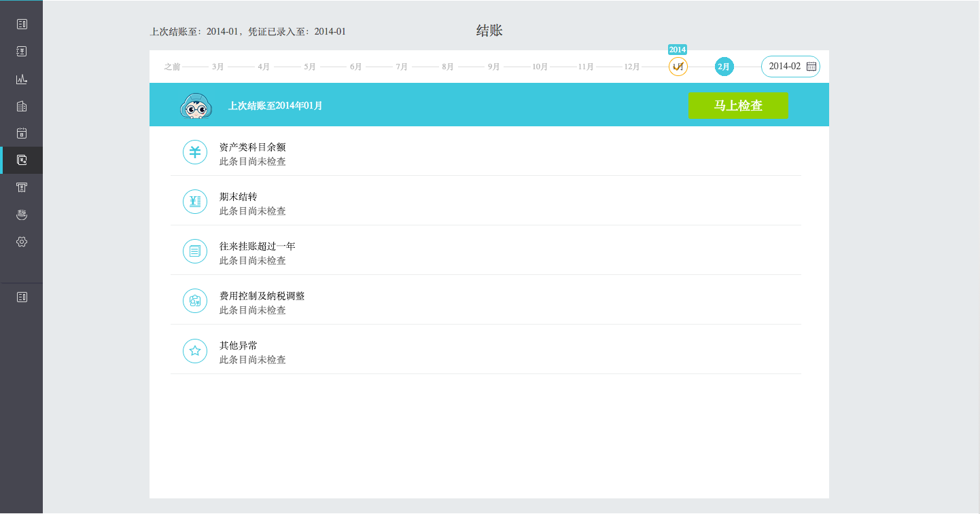Click the salary voucher icon in the sidebar
The width and height of the screenshot is (980, 514).
pyautogui.click(x=22, y=187)
